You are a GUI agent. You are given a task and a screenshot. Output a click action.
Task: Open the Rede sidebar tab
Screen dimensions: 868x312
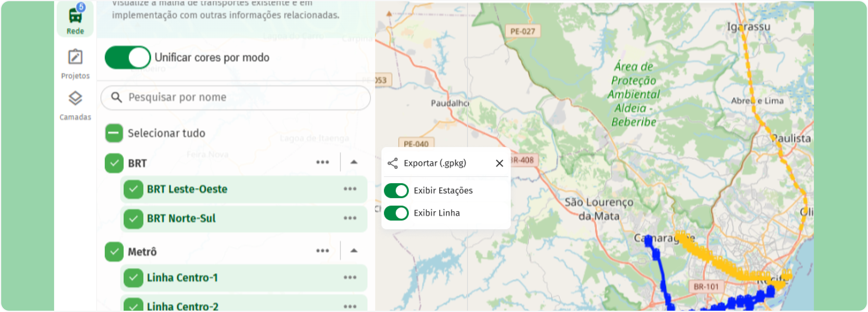pos(75,19)
